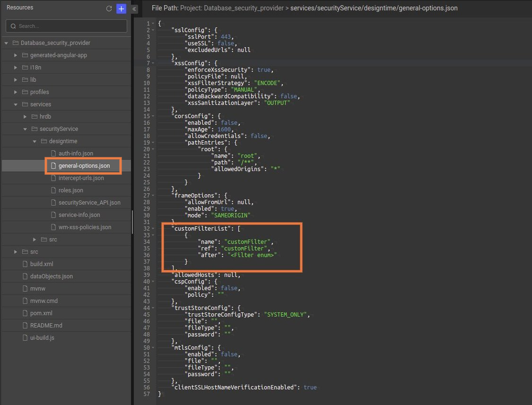Click the wm-xss-policies.json file icon
This screenshot has height=405, width=532.
point(52,227)
